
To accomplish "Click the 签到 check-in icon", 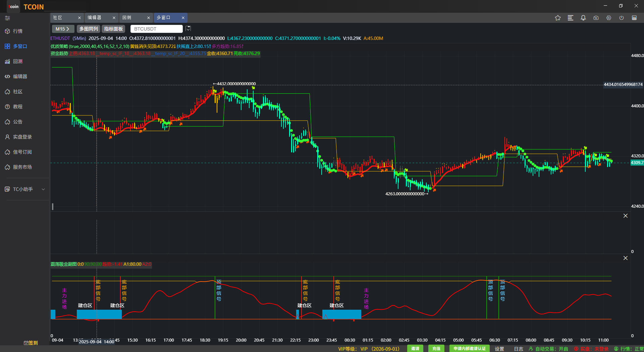I will (x=31, y=343).
